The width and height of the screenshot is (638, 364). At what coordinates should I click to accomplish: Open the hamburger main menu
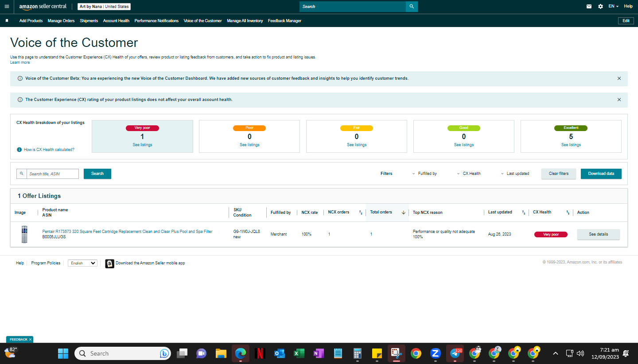7,7
